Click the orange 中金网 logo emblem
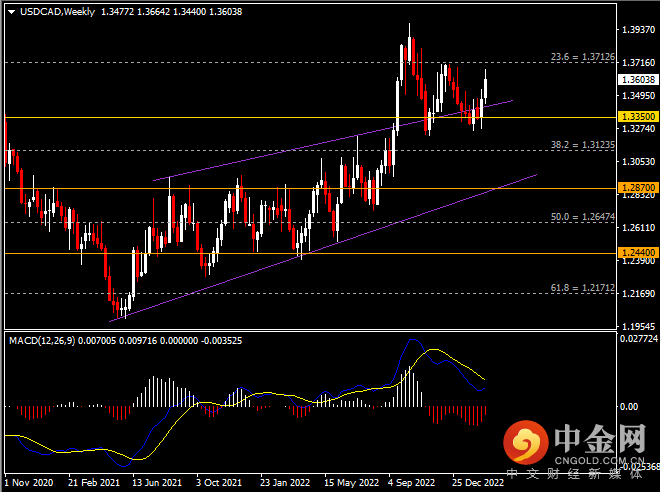This screenshot has height=492, width=660. 524,441
